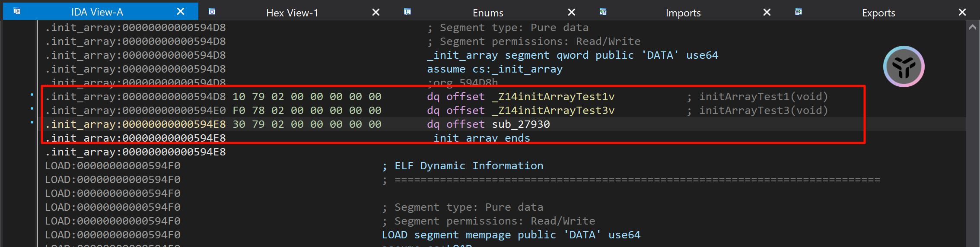The height and width of the screenshot is (247, 980).
Task: Close the Hex View-1 tab
Action: (x=376, y=12)
